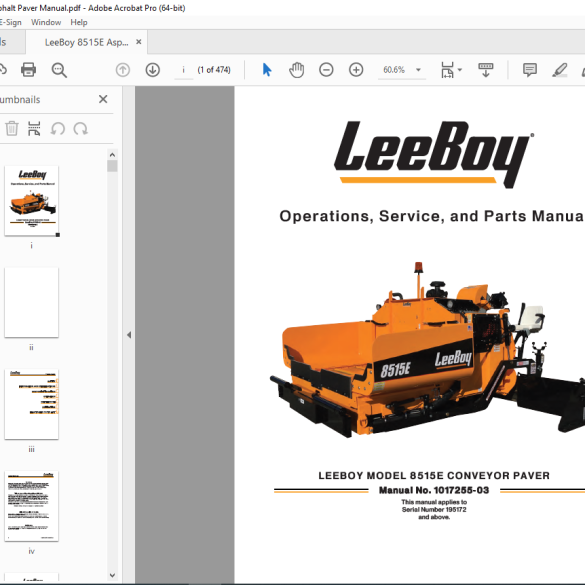Activate the hand pan tool

click(297, 70)
